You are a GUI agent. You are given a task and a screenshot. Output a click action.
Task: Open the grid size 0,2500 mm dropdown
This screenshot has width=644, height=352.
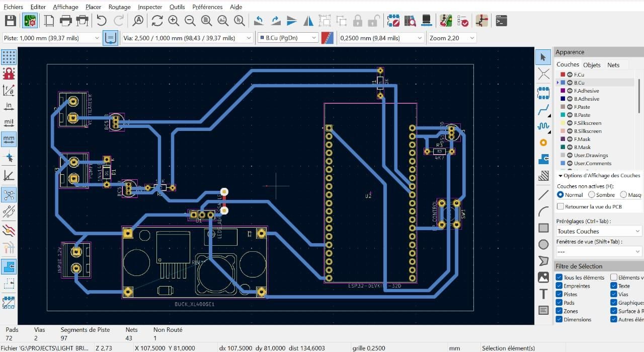pos(382,38)
